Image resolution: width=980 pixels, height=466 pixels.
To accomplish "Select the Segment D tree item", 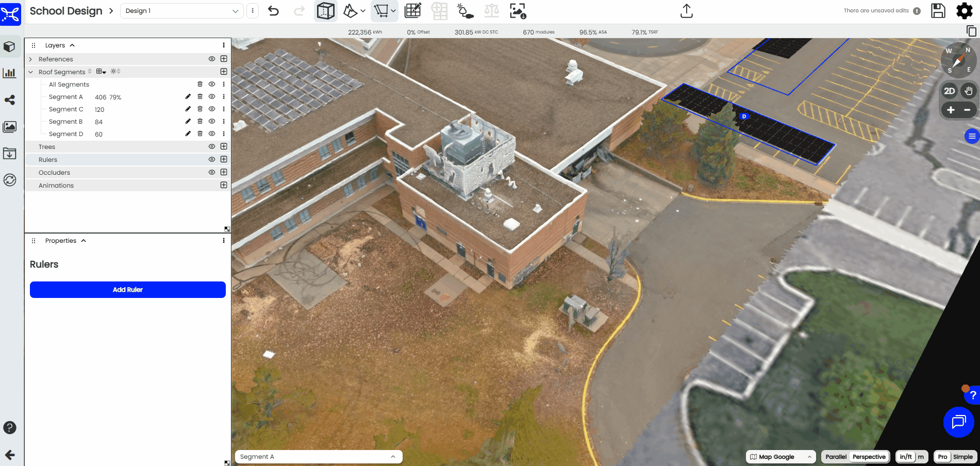I will [66, 134].
